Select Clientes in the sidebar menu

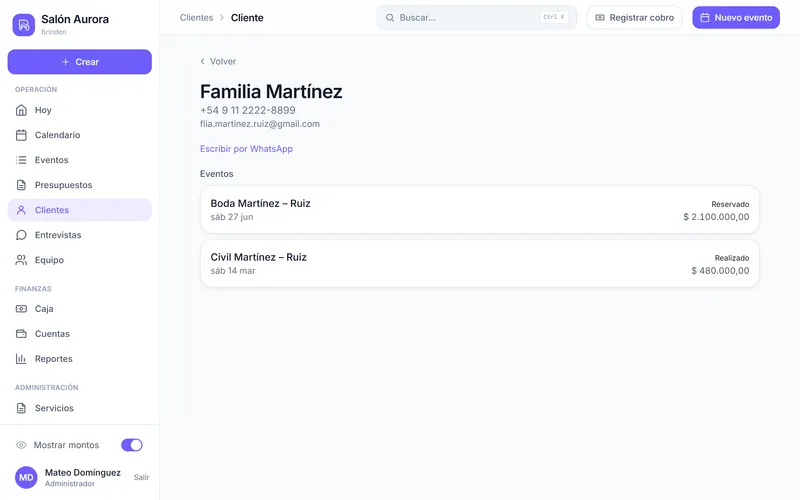(80, 210)
